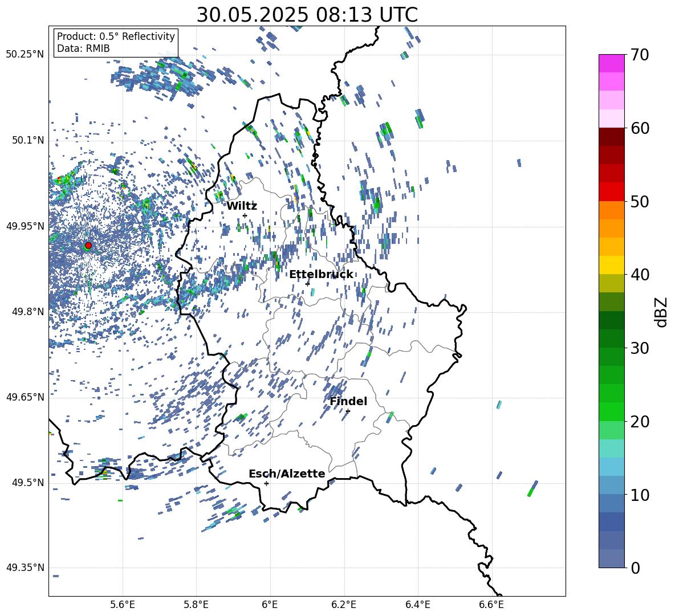Click the dark red colorbar segment below 60

[x=611, y=137]
